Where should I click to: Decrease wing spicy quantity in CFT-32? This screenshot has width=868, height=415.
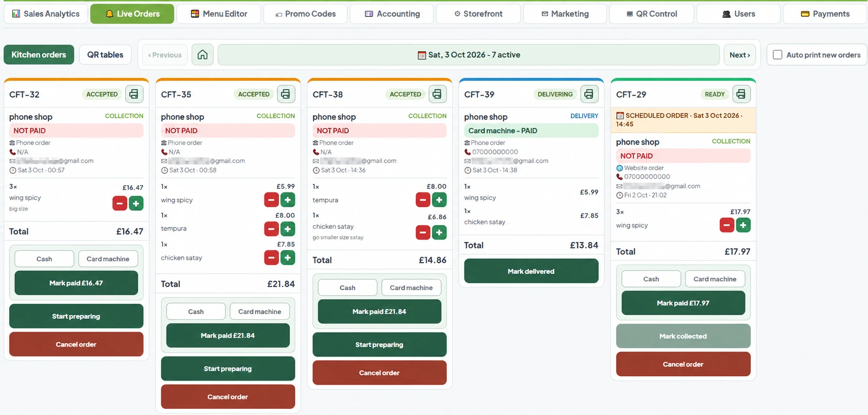120,203
